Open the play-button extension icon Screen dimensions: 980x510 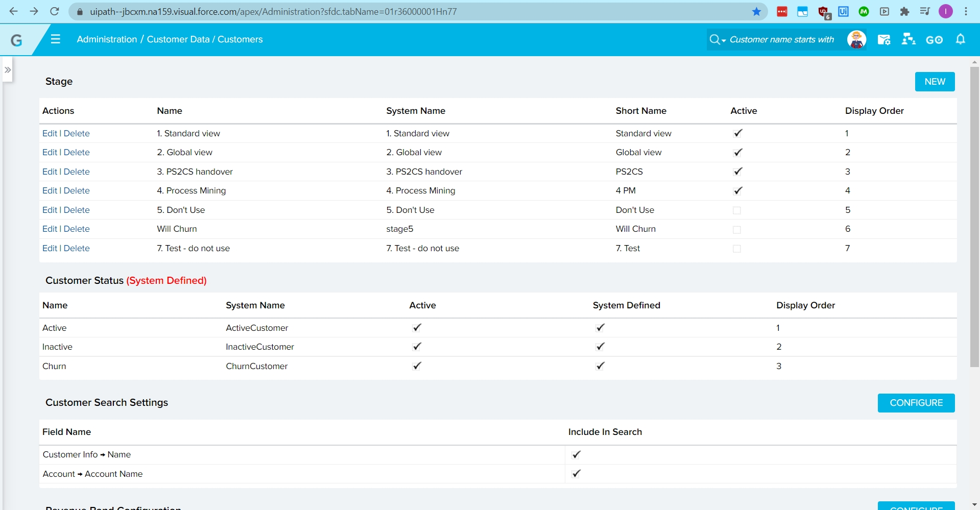[x=885, y=11]
